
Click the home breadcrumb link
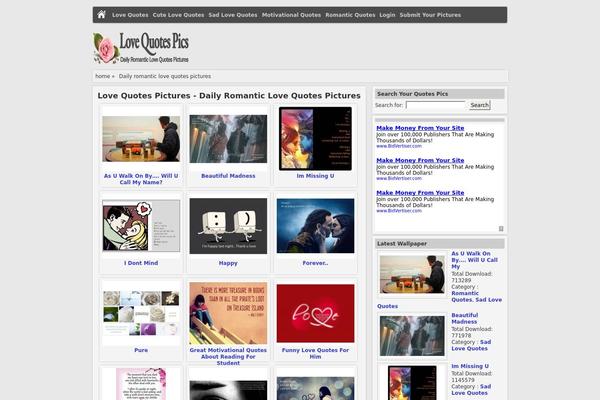point(103,76)
